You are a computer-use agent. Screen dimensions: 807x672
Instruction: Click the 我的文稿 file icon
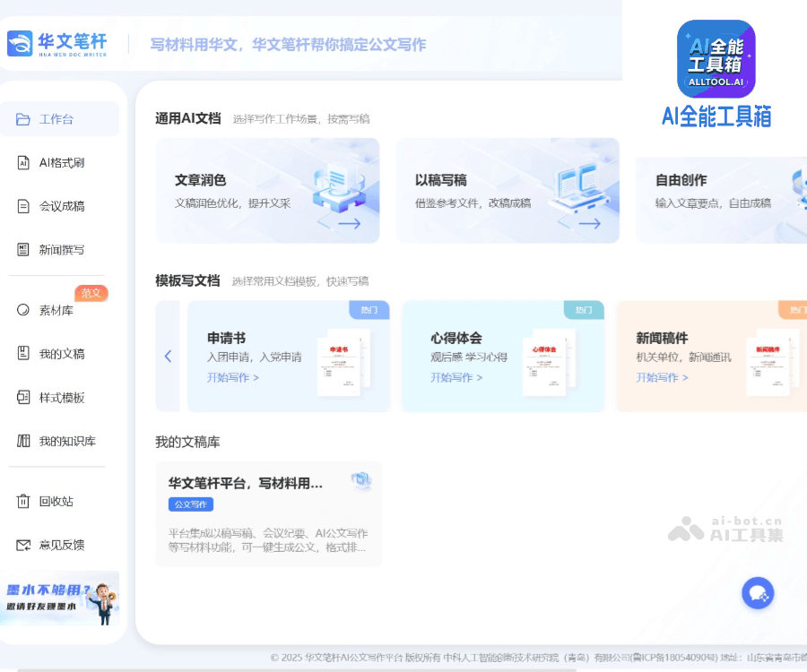pyautogui.click(x=23, y=353)
